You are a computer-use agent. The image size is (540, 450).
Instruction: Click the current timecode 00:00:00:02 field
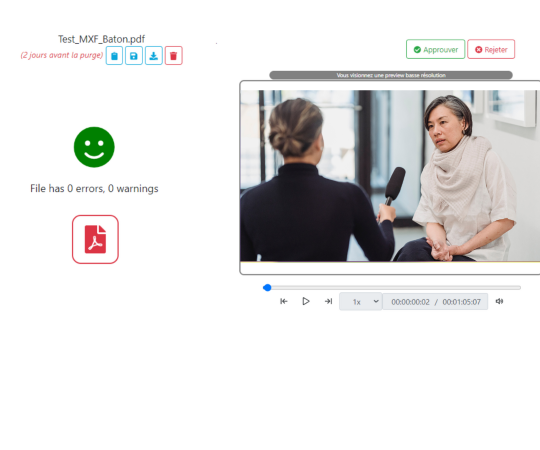point(410,302)
